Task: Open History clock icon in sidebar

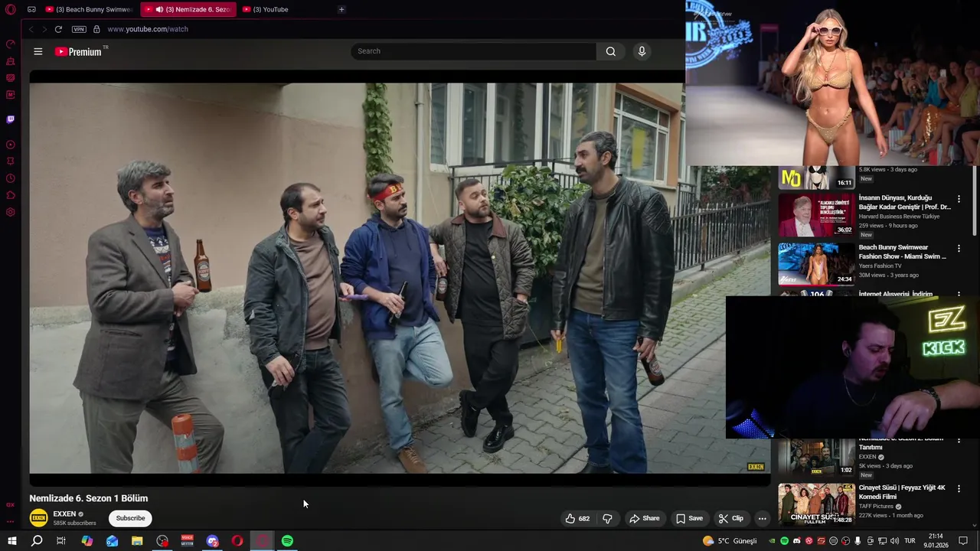Action: (x=10, y=178)
